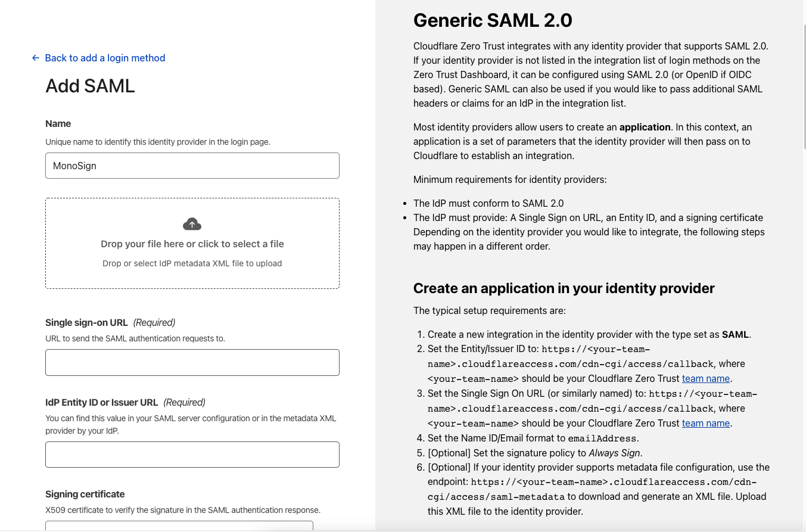806x532 pixels.
Task: Open team name link in Entity/Issuer ID step
Action: coord(705,378)
